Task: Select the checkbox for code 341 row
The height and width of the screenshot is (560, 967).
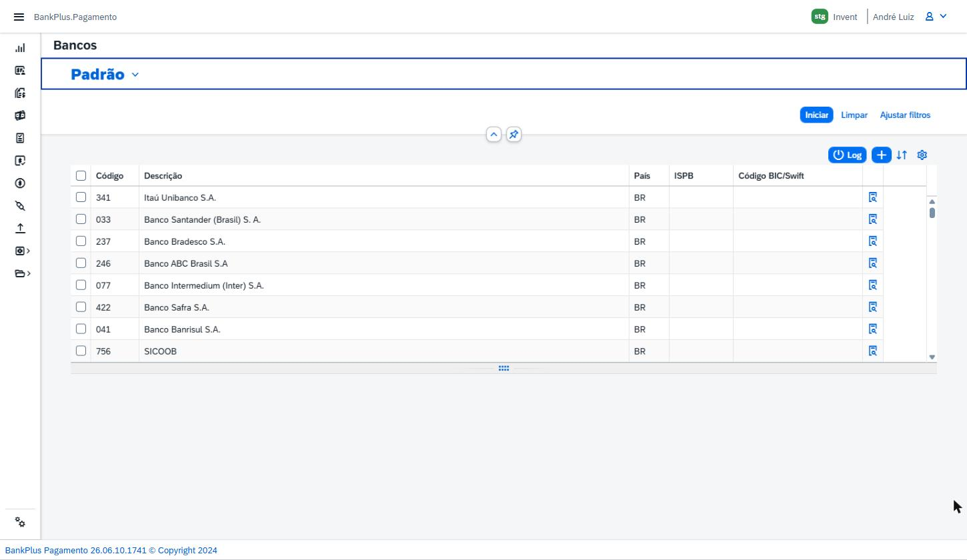Action: coord(81,197)
